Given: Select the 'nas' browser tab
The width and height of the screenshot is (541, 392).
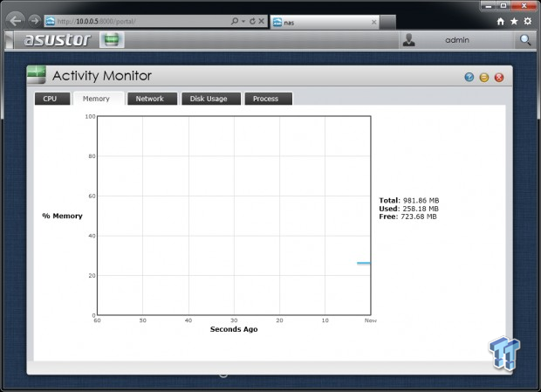Looking at the screenshot, I should 325,23.
